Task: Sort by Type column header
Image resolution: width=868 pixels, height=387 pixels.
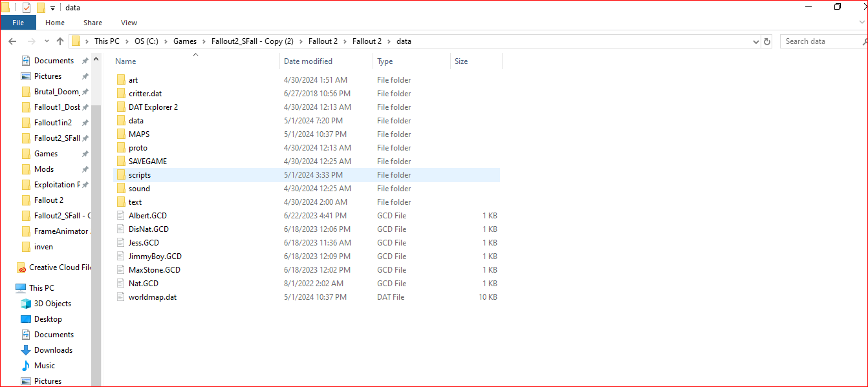Action: (385, 61)
